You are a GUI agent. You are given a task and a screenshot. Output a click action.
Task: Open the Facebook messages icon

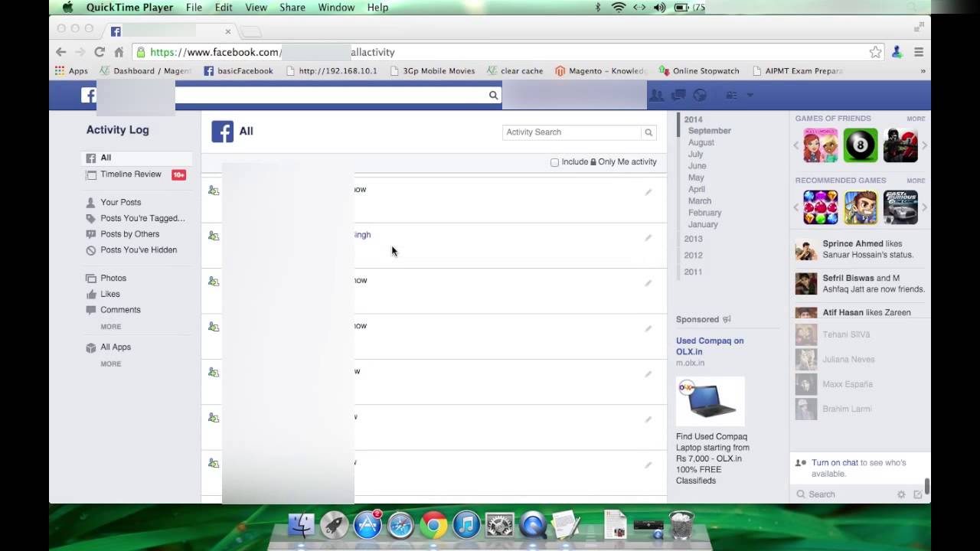pyautogui.click(x=678, y=95)
